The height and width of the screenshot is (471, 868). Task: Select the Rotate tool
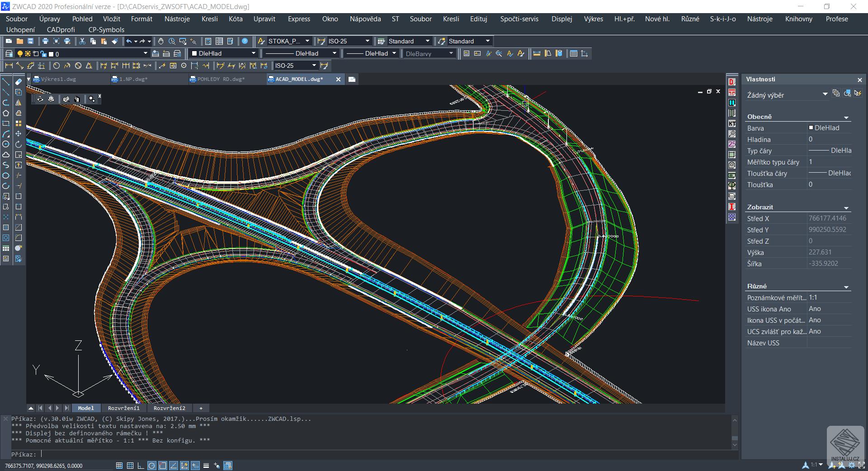click(x=19, y=144)
